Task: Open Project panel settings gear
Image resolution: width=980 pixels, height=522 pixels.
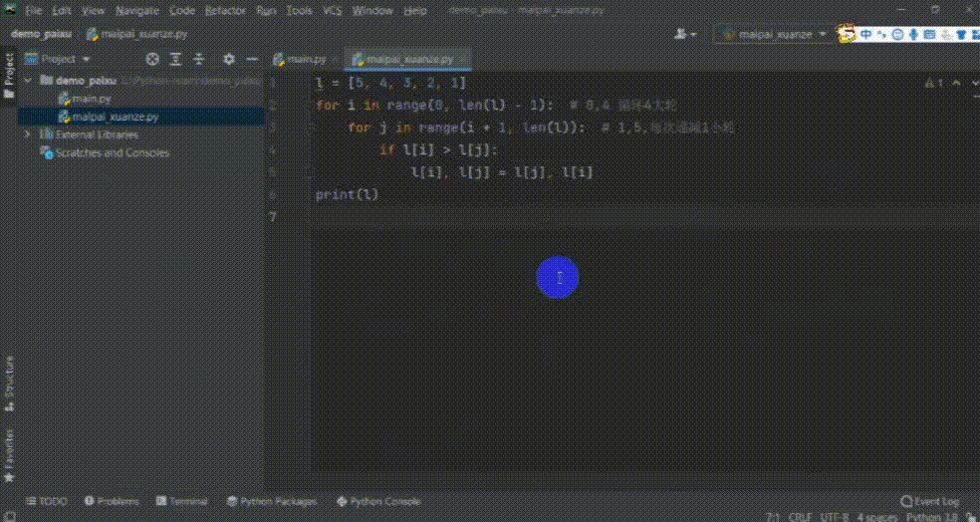Action: point(229,60)
